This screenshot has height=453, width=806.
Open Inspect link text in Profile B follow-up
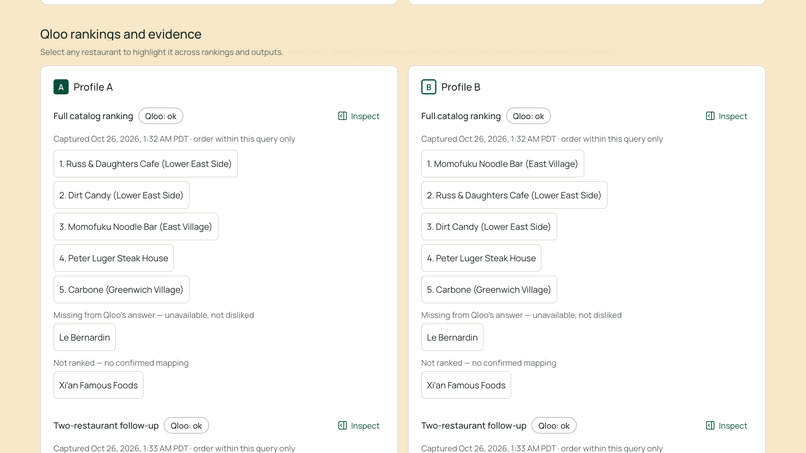click(732, 426)
